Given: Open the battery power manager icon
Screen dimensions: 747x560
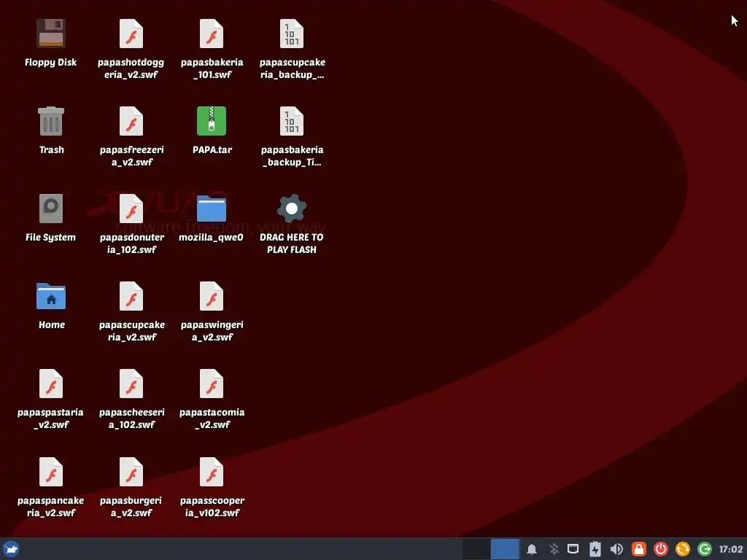Looking at the screenshot, I should coord(595,549).
